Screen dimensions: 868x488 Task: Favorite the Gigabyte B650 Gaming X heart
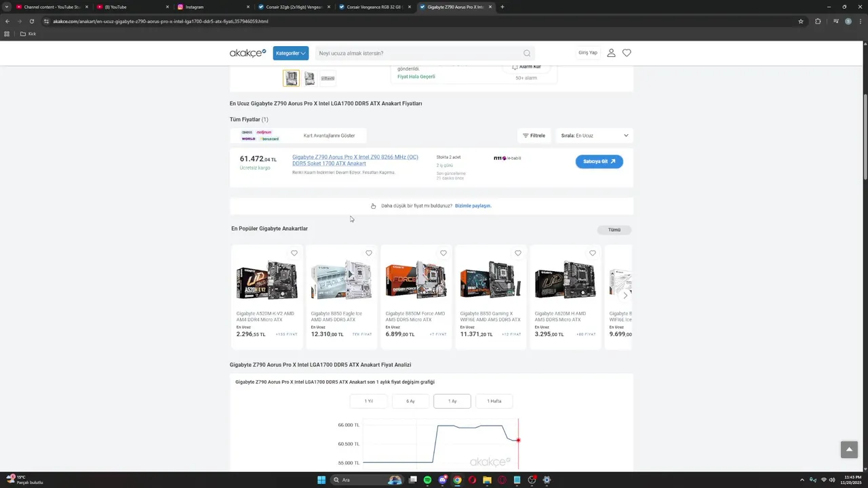[518, 253]
